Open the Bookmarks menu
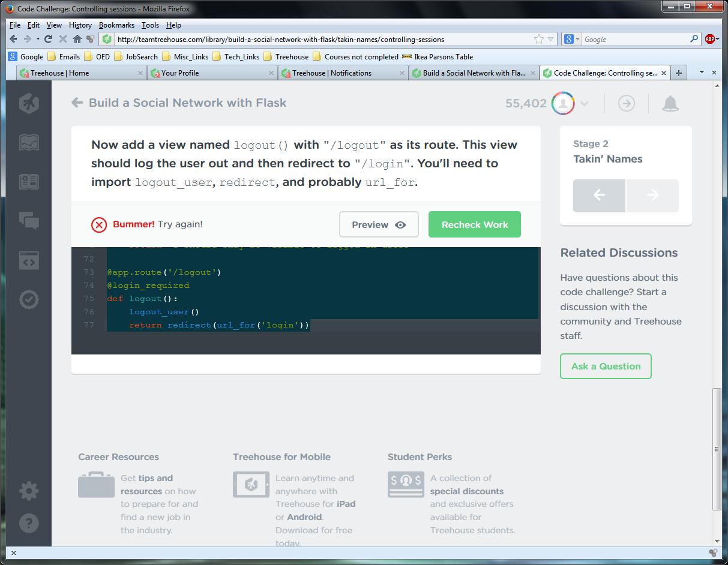 (x=116, y=25)
